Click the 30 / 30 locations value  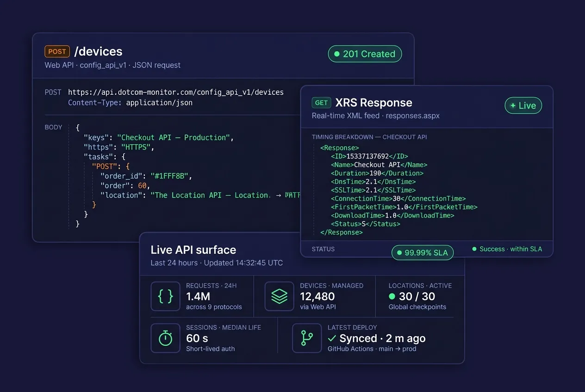click(412, 297)
